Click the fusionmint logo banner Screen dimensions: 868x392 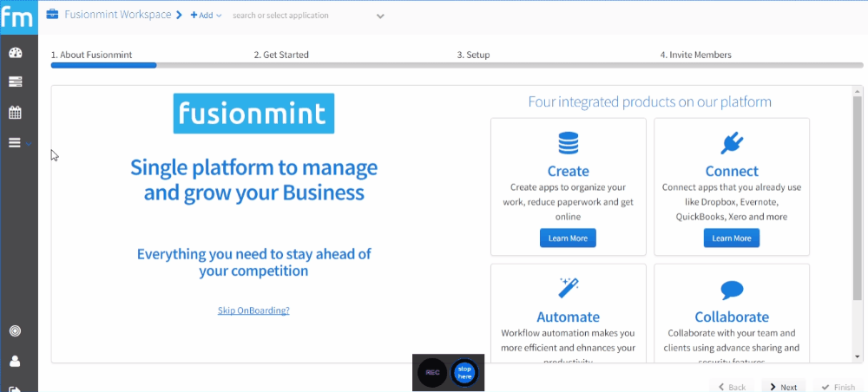pyautogui.click(x=253, y=114)
